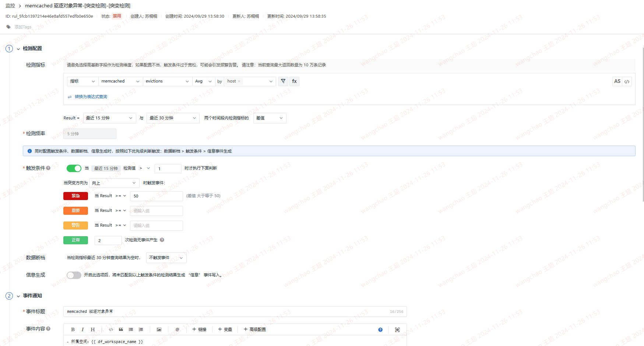Add a filter with the funnel icon
The height and width of the screenshot is (346, 644).
pos(283,81)
